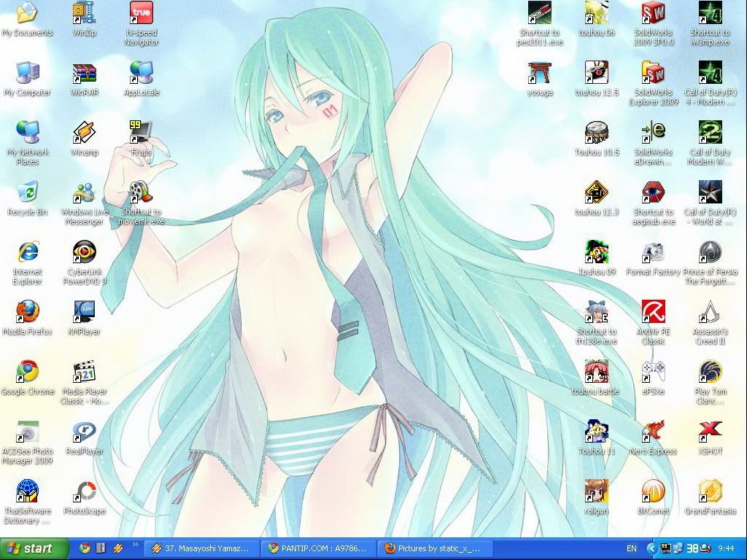Image resolution: width=747 pixels, height=560 pixels.
Task: Launch Winamp from the quick launch bar
Action: (118, 548)
